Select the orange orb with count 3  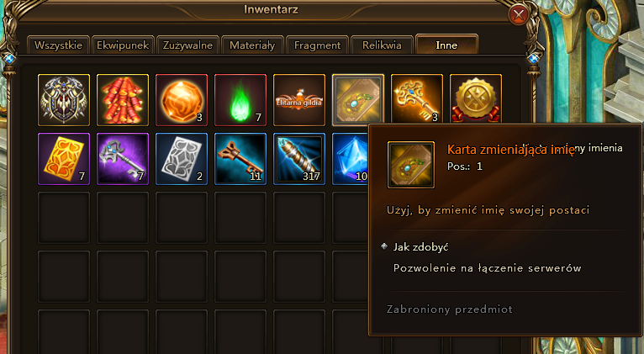pyautogui.click(x=182, y=100)
